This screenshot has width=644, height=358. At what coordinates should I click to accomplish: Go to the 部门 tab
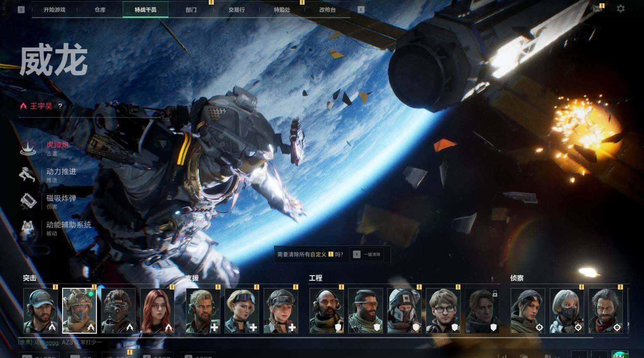191,10
